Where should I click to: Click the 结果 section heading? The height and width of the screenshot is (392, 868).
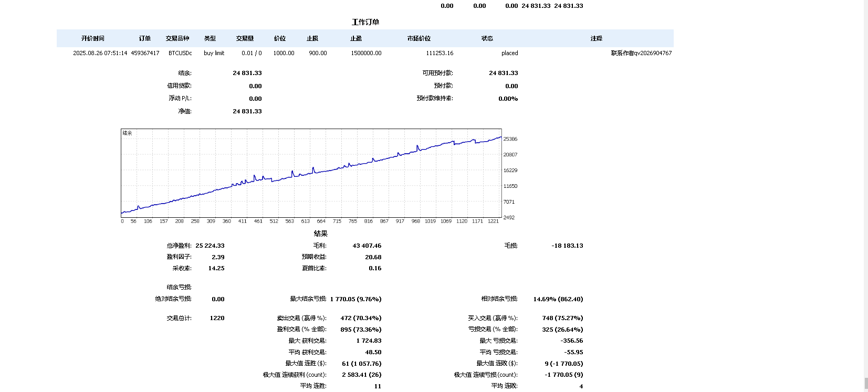click(x=321, y=234)
